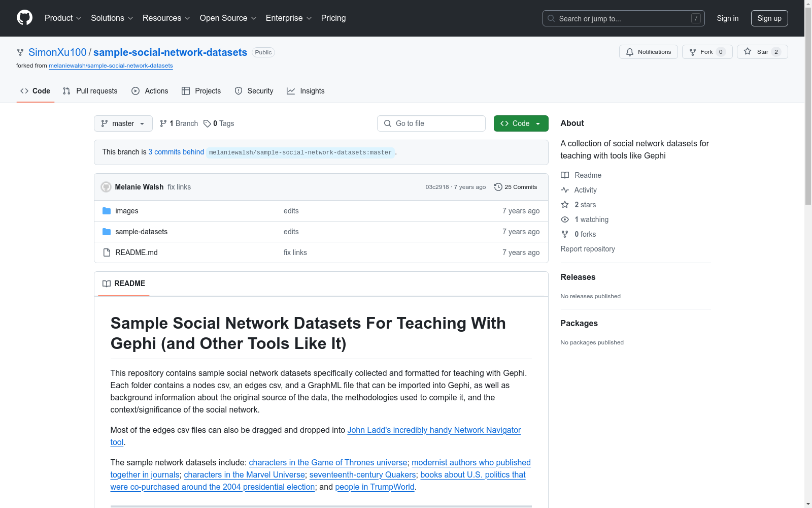812x508 pixels.
Task: Click the README.md file icon
Action: point(107,252)
